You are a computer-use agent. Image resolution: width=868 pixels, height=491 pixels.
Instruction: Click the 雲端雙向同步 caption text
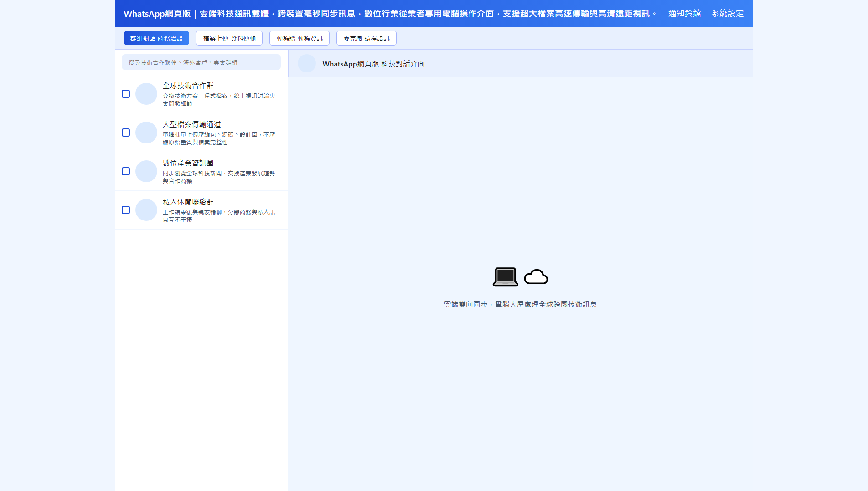coord(520,304)
